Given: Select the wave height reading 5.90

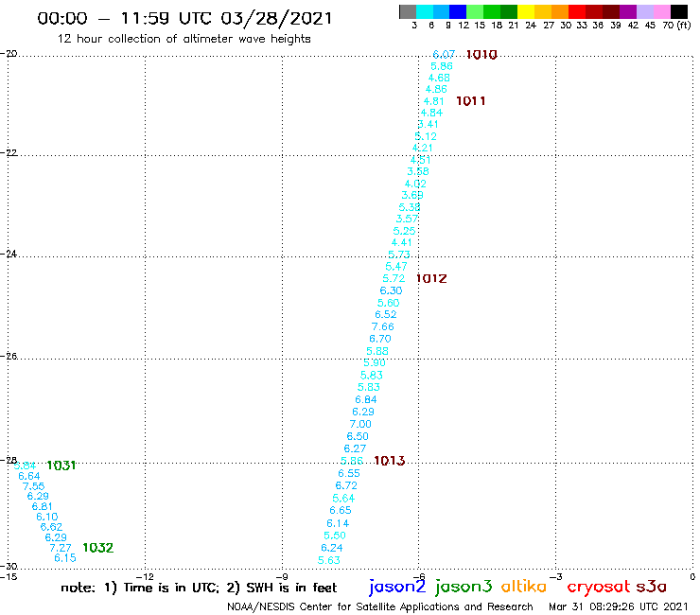Looking at the screenshot, I should click(374, 363).
